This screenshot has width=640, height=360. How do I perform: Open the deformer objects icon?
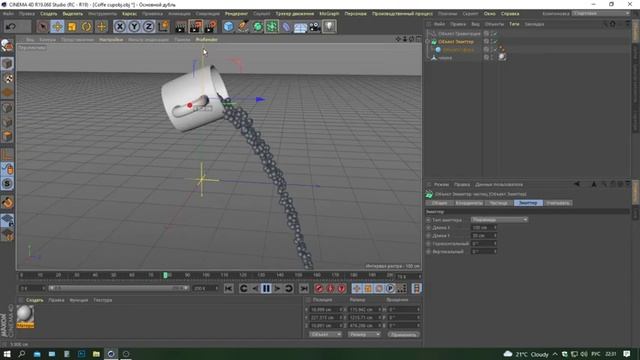click(286, 27)
